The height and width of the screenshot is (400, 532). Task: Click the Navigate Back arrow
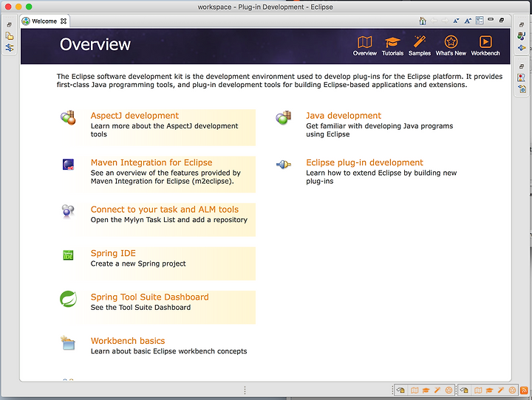(434, 21)
